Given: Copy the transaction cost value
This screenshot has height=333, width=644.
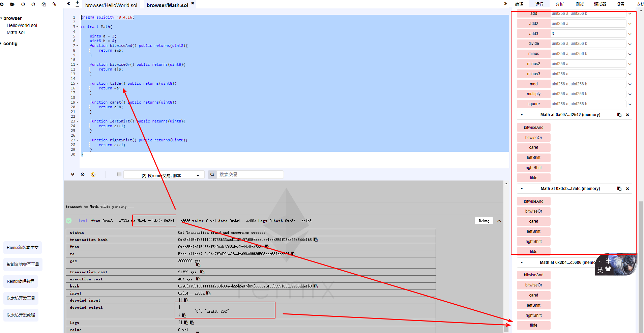Looking at the screenshot, I should (202, 272).
